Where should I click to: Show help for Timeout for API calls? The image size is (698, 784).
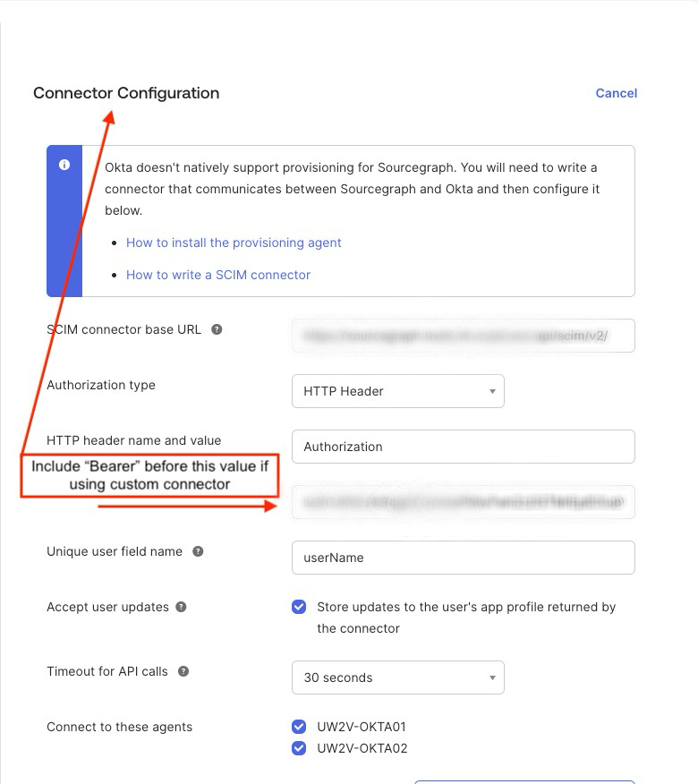183,671
